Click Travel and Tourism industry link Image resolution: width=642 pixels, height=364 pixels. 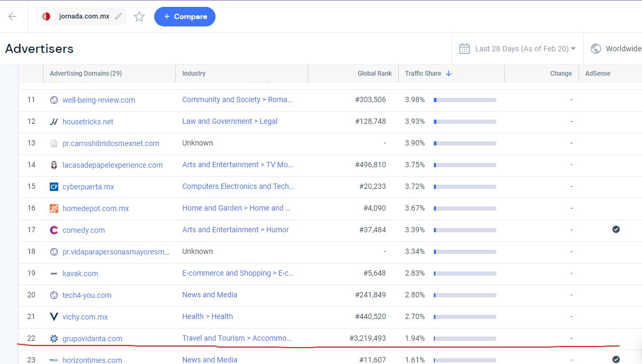237,338
